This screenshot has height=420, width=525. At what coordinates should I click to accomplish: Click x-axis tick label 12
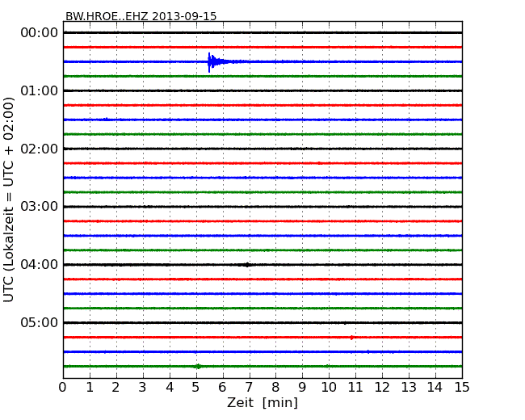pyautogui.click(x=382, y=388)
